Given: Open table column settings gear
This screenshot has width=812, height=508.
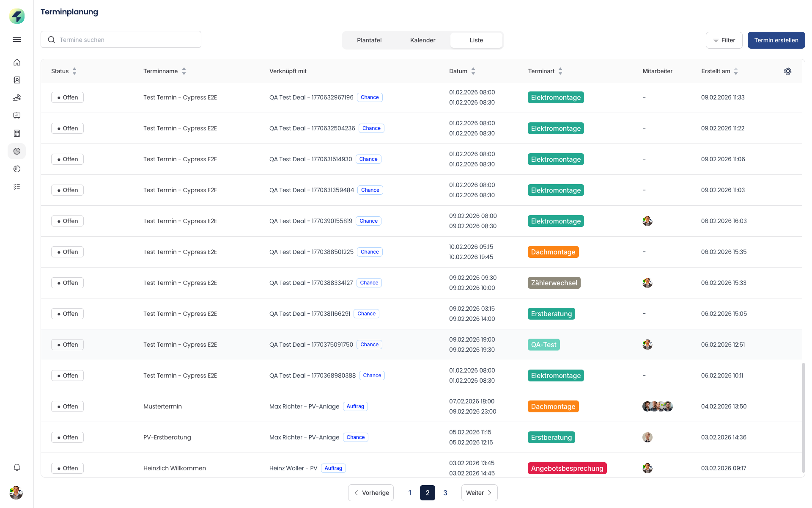Looking at the screenshot, I should (787, 71).
